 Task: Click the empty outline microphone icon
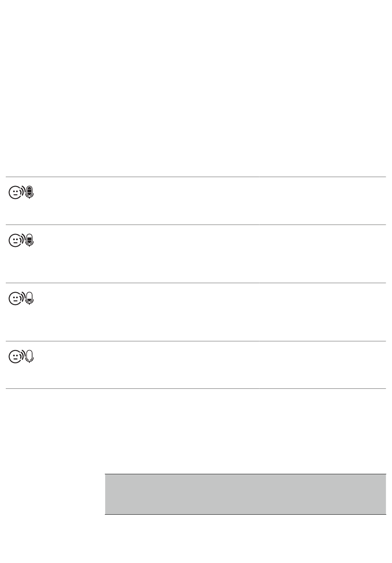[29, 356]
